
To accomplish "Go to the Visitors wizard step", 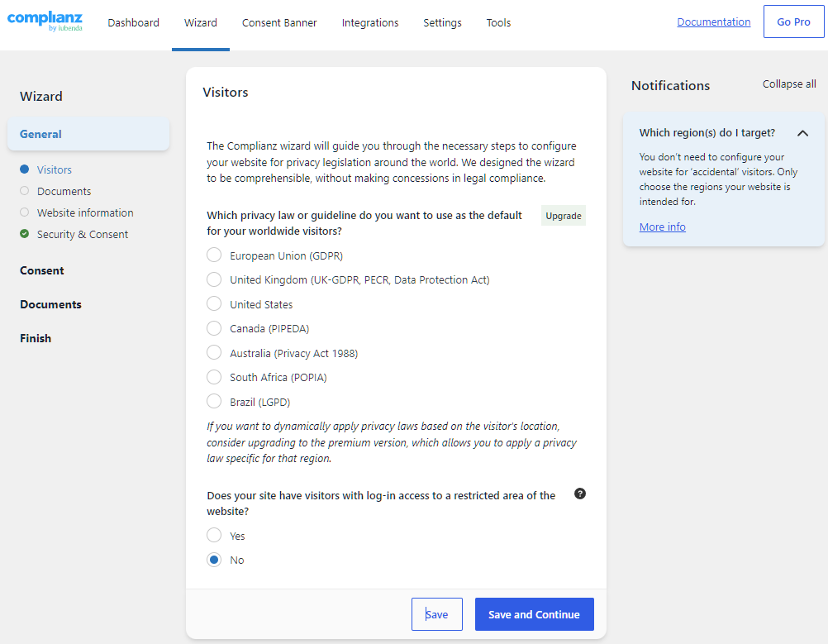I will pyautogui.click(x=55, y=169).
